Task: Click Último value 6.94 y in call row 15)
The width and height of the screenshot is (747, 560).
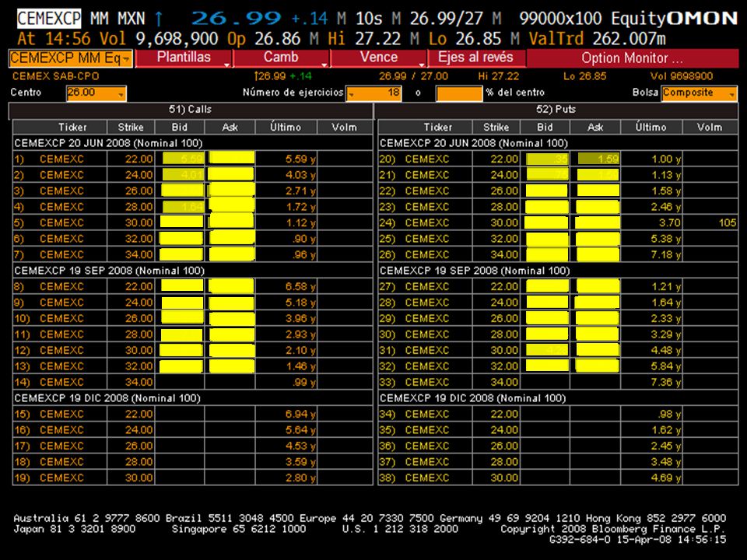Action: [300, 415]
